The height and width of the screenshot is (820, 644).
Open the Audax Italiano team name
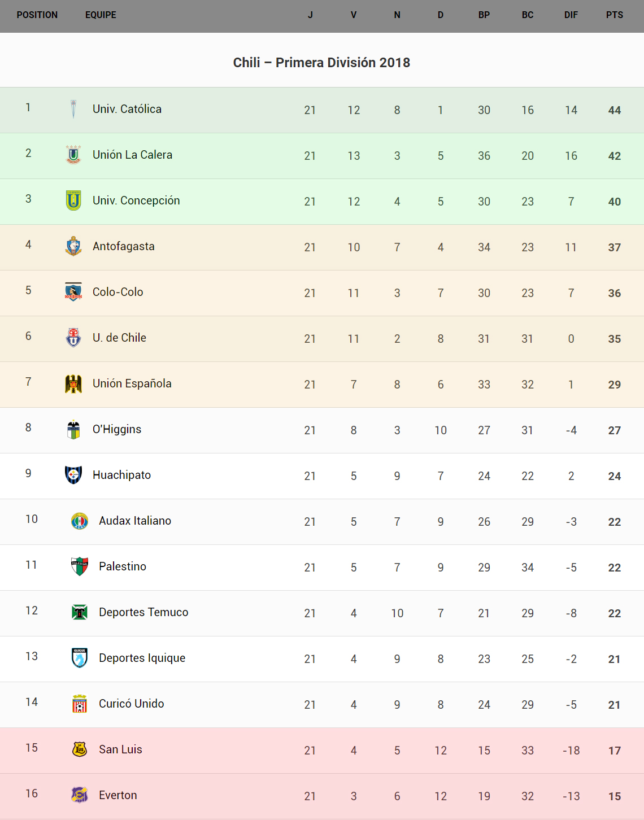(x=135, y=521)
